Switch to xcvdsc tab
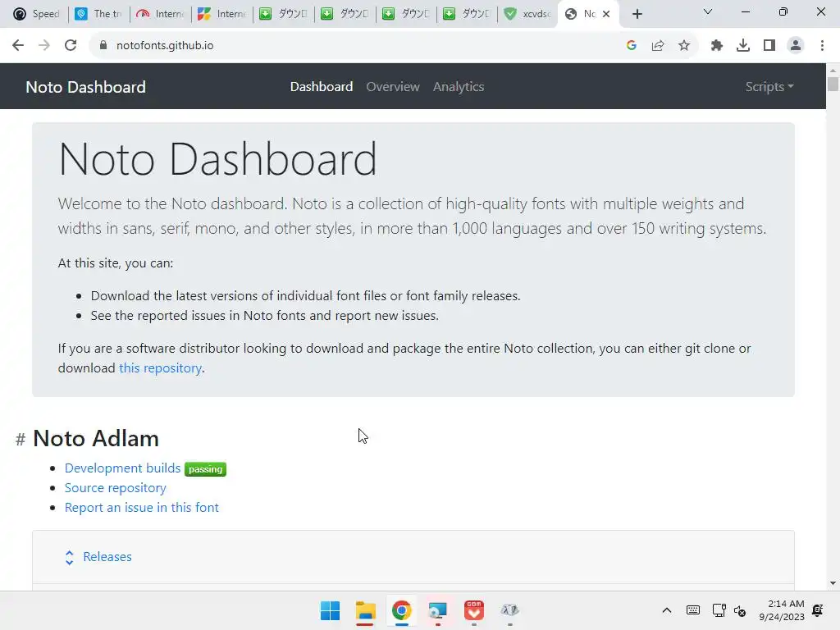 [528, 14]
